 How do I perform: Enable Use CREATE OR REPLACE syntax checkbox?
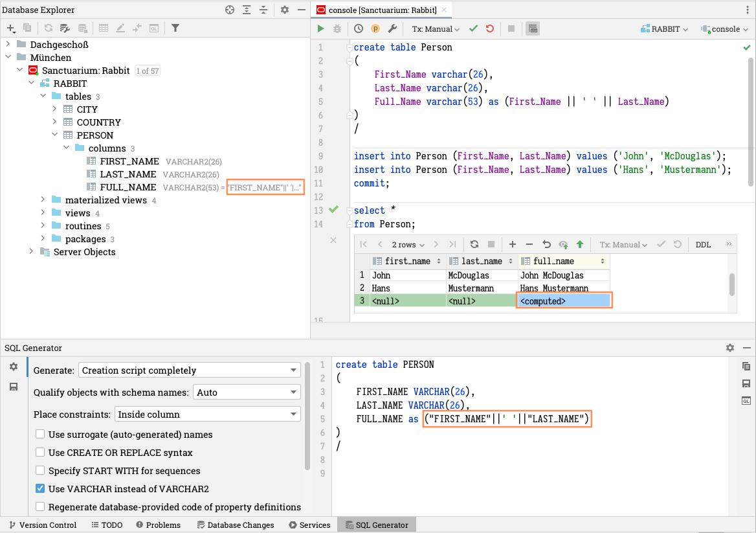point(40,453)
